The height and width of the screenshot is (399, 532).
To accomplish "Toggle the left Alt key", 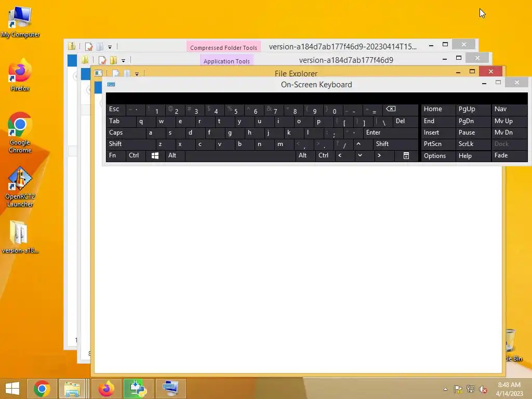I will tap(175, 156).
